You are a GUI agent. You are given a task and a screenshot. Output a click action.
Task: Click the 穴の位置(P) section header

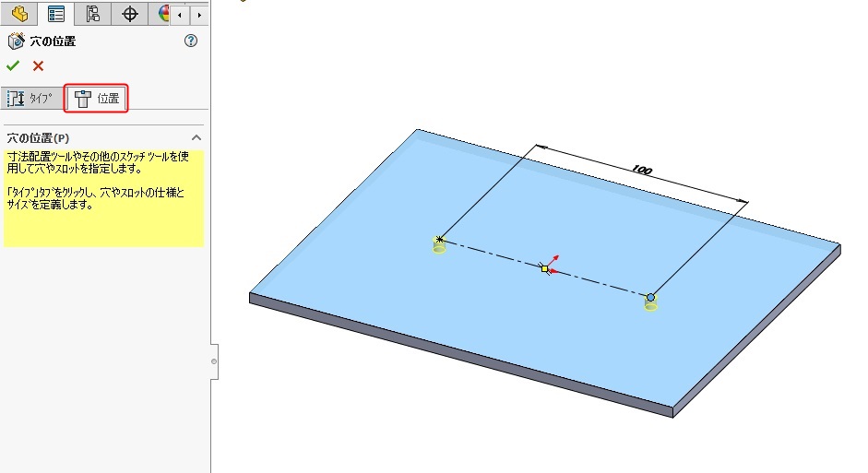click(46, 137)
